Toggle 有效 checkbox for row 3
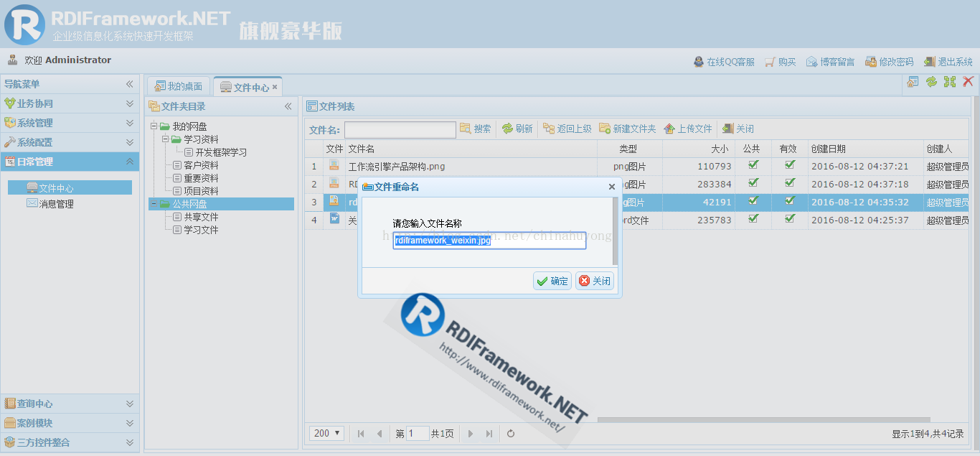Image resolution: width=980 pixels, height=456 pixels. pyautogui.click(x=790, y=201)
